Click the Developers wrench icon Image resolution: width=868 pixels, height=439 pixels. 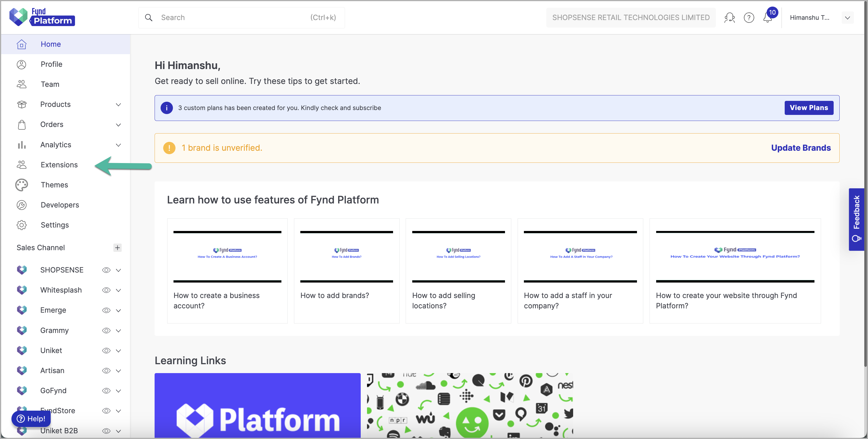pyautogui.click(x=21, y=205)
